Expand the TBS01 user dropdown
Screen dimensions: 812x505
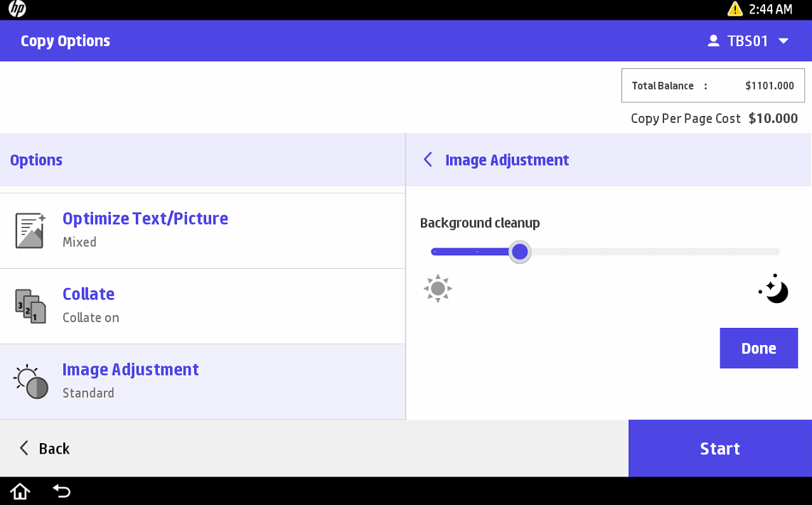coord(784,41)
